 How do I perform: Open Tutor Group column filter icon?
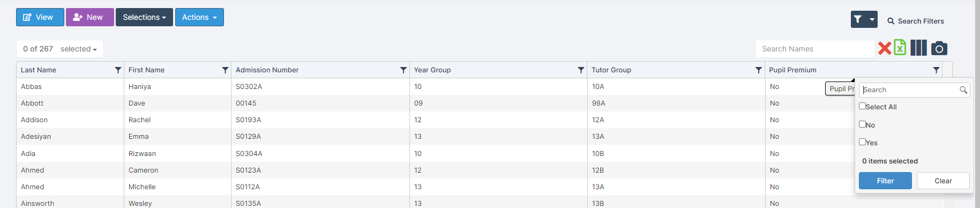[758, 70]
